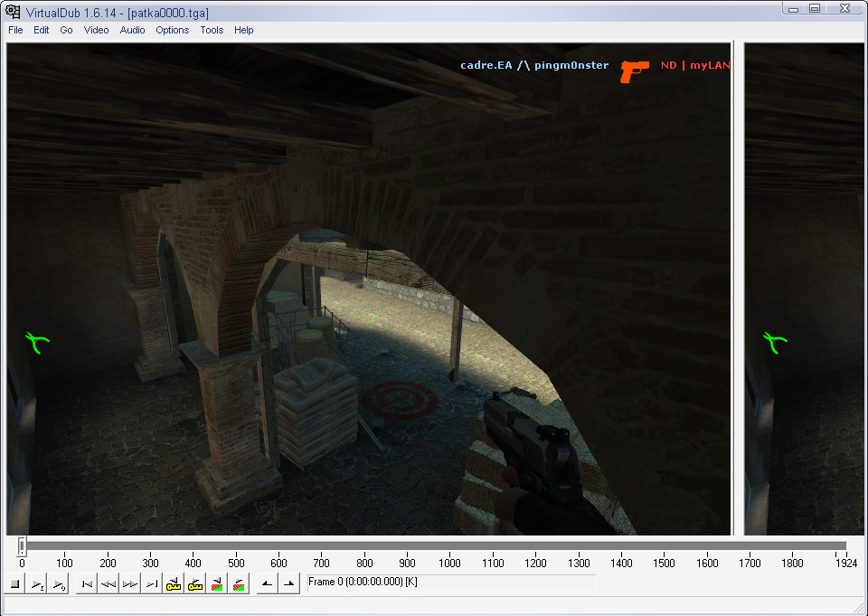
Task: Open the Audio menu
Action: tap(132, 30)
